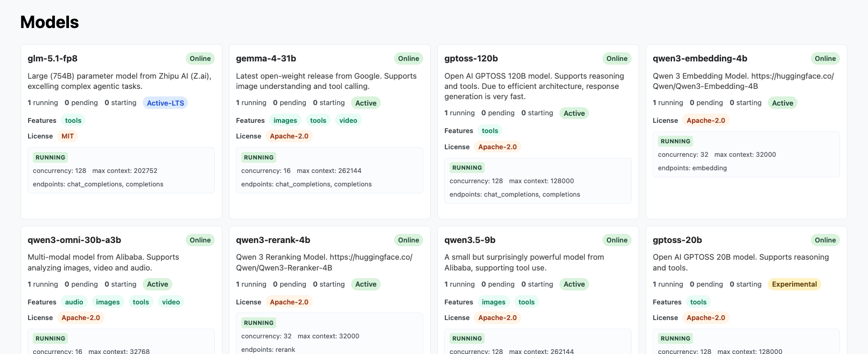Screen dimensions: 868x354
Task: Click the Active tag on qwen3.5-9b
Action: tap(574, 284)
